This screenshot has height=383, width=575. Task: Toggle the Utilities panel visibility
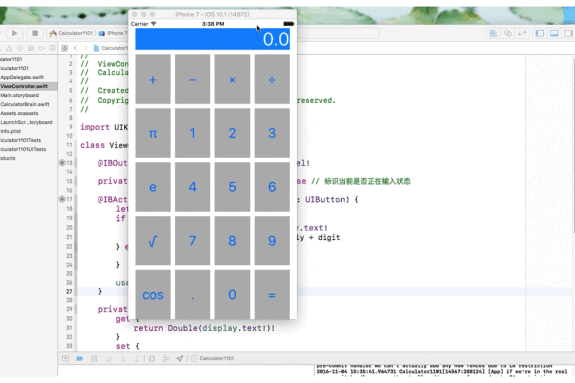pos(568,34)
